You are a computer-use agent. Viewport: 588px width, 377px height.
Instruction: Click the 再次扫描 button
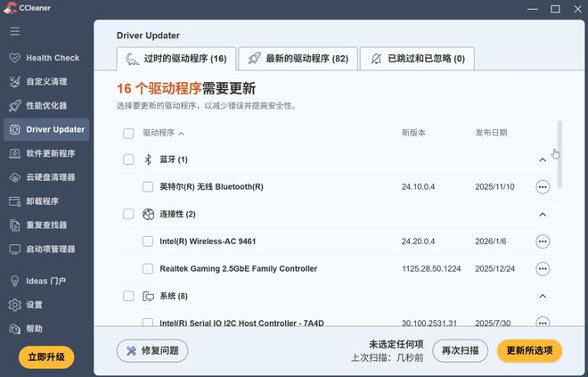click(460, 351)
